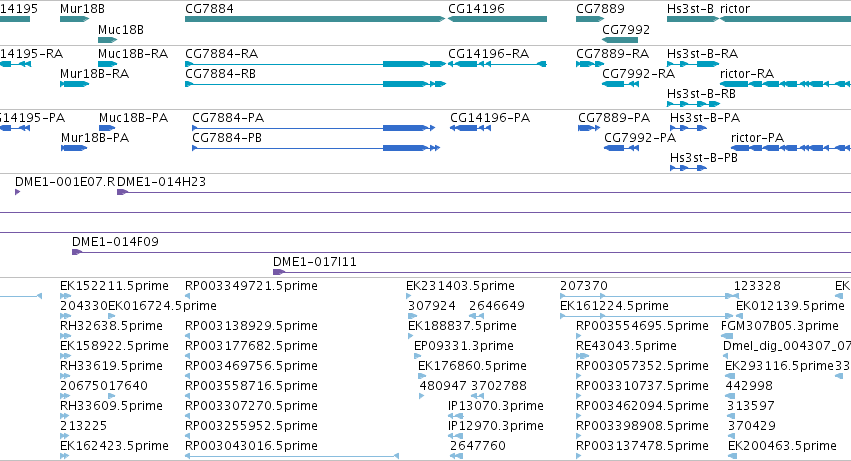Click the Muc18B-PA protein label
This screenshot has height=461, width=851.
pos(134,118)
